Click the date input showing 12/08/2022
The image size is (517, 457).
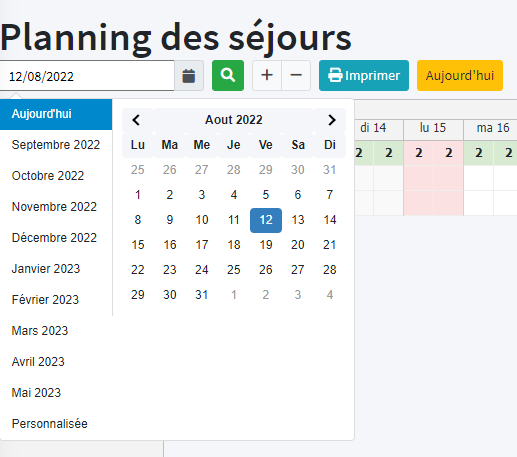coord(87,76)
